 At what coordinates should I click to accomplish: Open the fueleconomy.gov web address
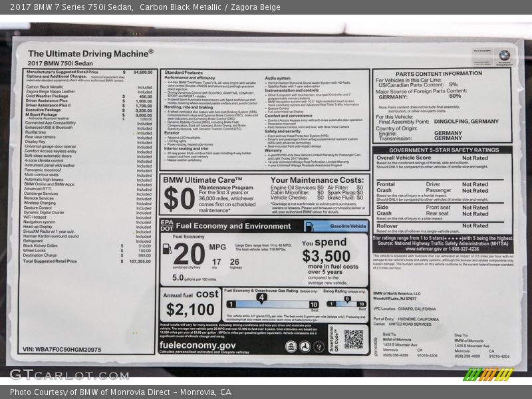(198, 345)
